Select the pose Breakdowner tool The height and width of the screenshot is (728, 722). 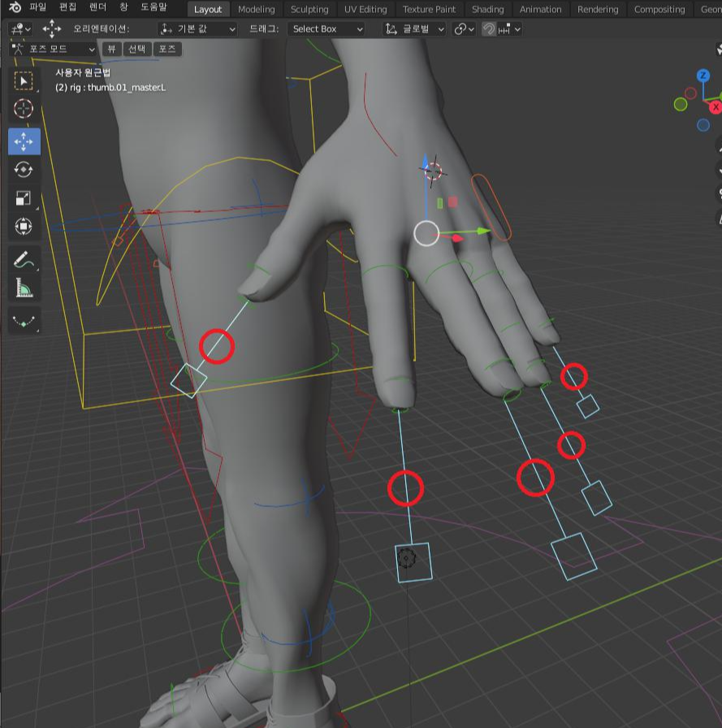24,320
